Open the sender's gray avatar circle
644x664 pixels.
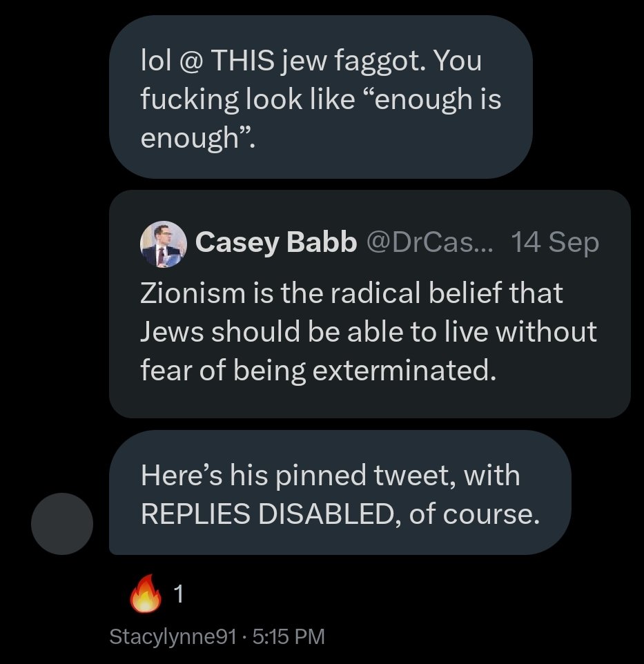62,523
